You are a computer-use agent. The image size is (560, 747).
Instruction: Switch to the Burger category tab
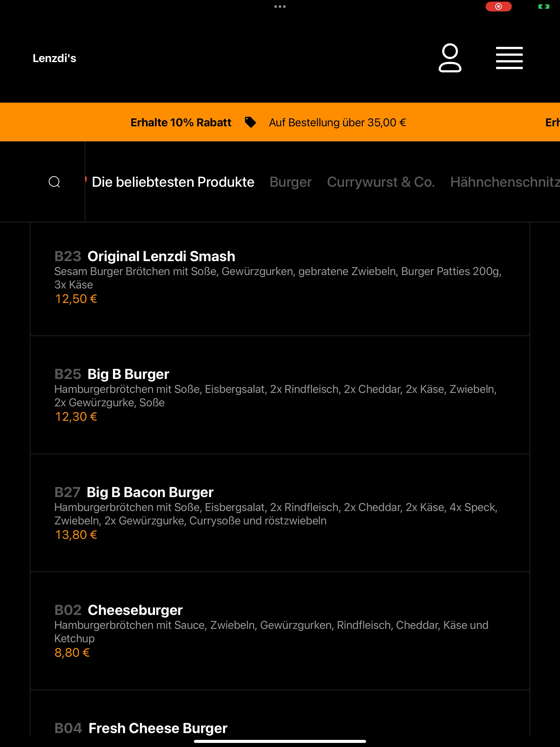290,182
